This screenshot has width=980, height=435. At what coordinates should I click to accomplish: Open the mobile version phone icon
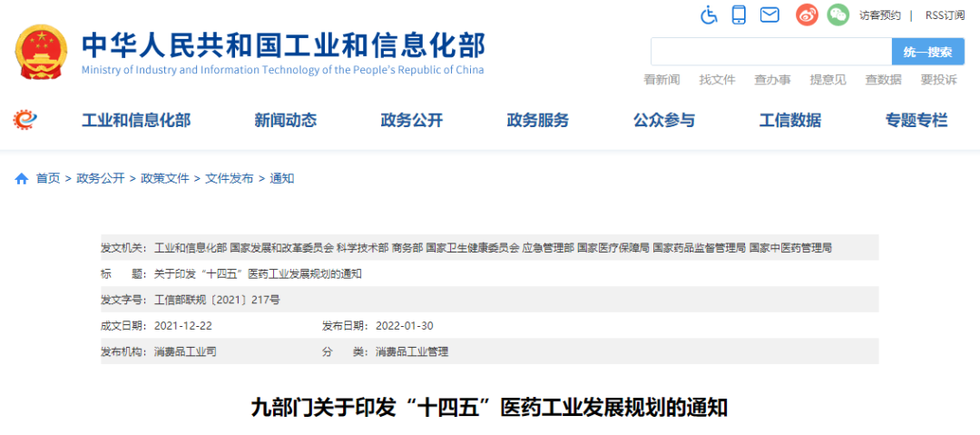coord(740,15)
